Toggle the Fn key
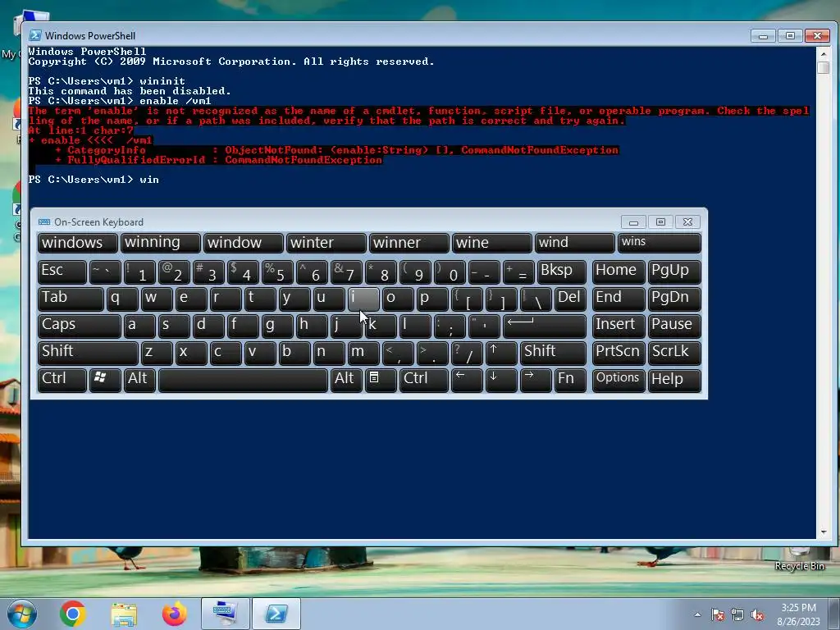840x630 pixels. pyautogui.click(x=570, y=380)
